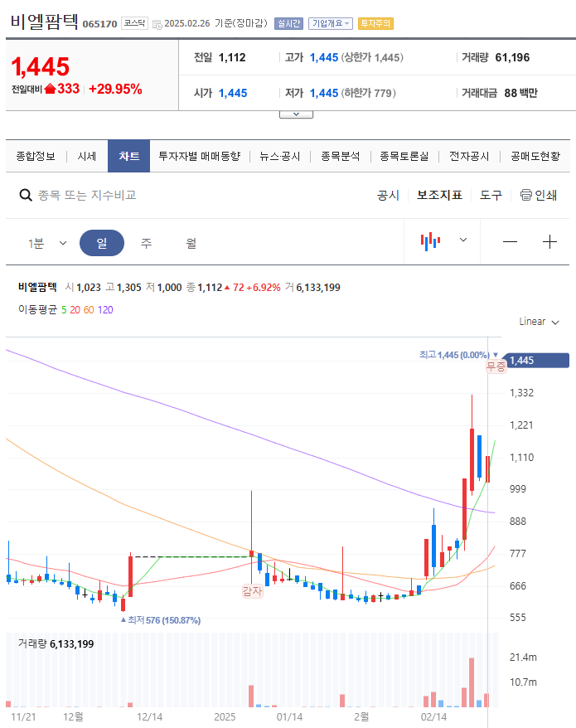Select the 차트 tab

coord(129,156)
